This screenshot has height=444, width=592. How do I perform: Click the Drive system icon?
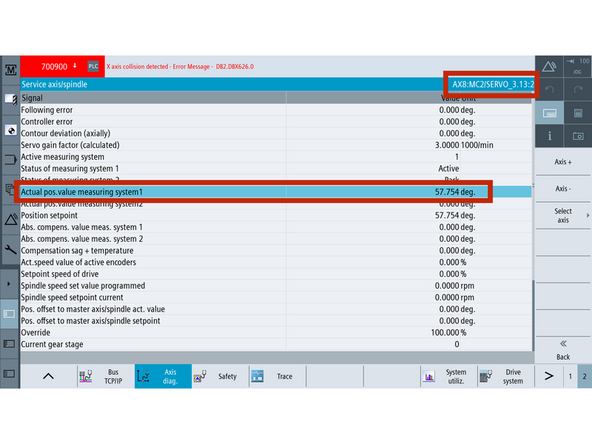coord(486,376)
